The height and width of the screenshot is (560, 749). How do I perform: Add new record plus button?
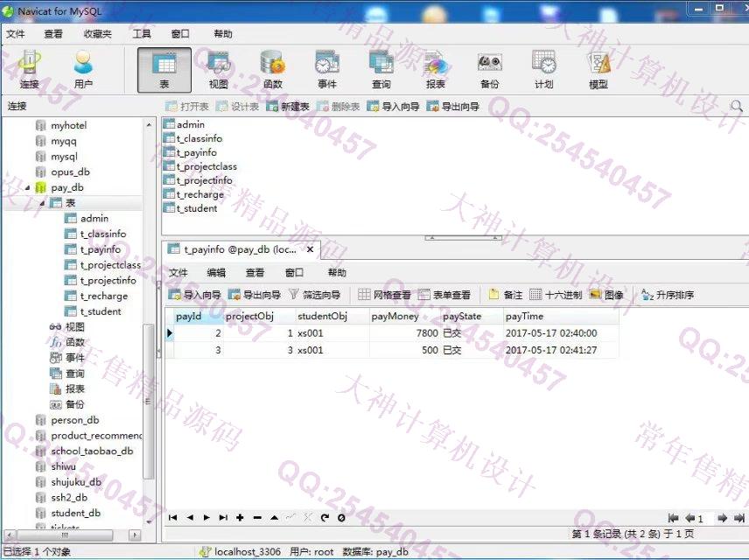[x=240, y=517]
